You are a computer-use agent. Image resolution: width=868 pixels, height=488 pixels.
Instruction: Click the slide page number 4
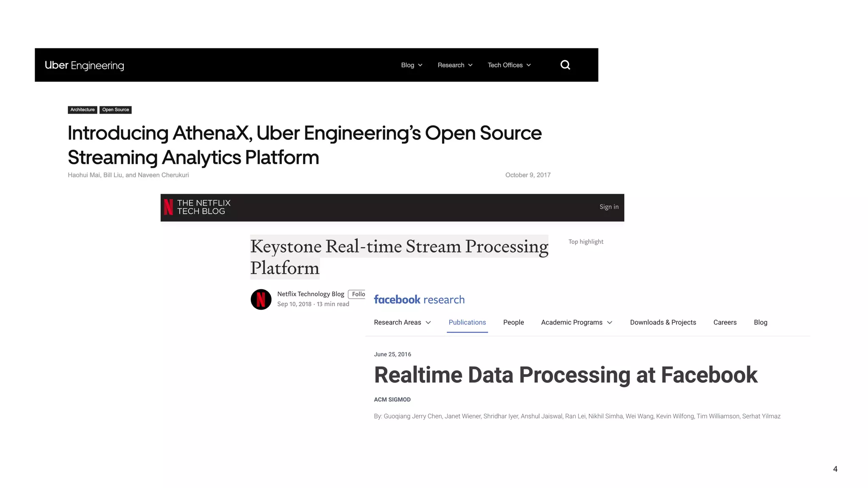pyautogui.click(x=835, y=469)
